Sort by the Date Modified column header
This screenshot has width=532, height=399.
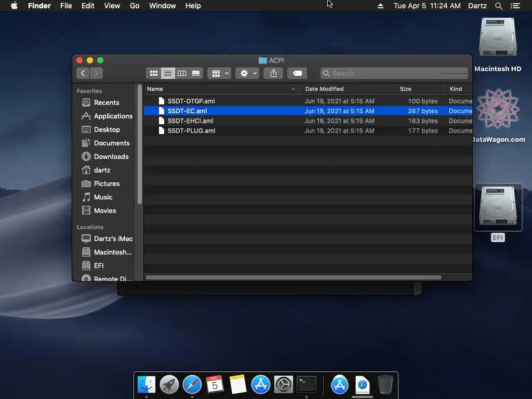[347, 89]
